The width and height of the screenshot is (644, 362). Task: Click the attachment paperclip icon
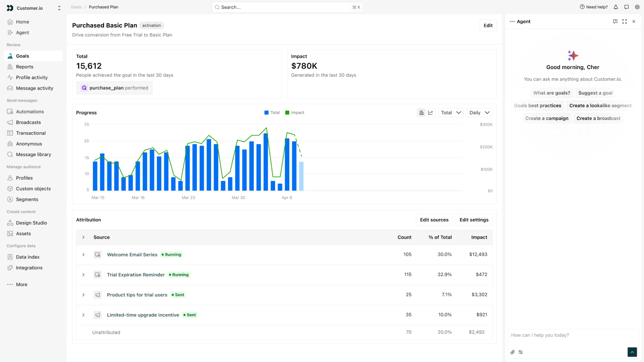513,352
